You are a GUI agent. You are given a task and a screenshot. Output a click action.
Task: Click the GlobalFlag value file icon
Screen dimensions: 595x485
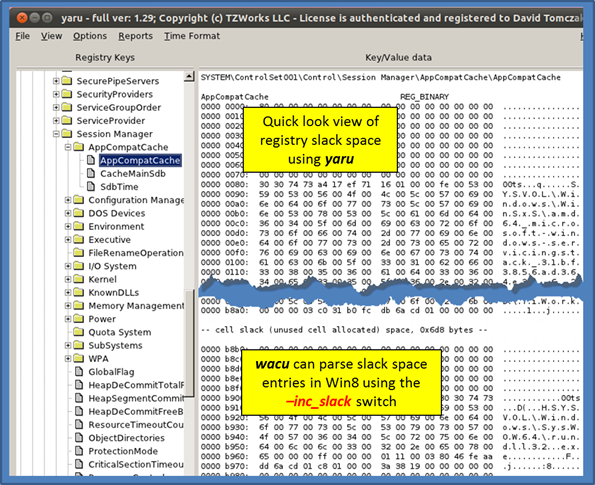tap(79, 372)
